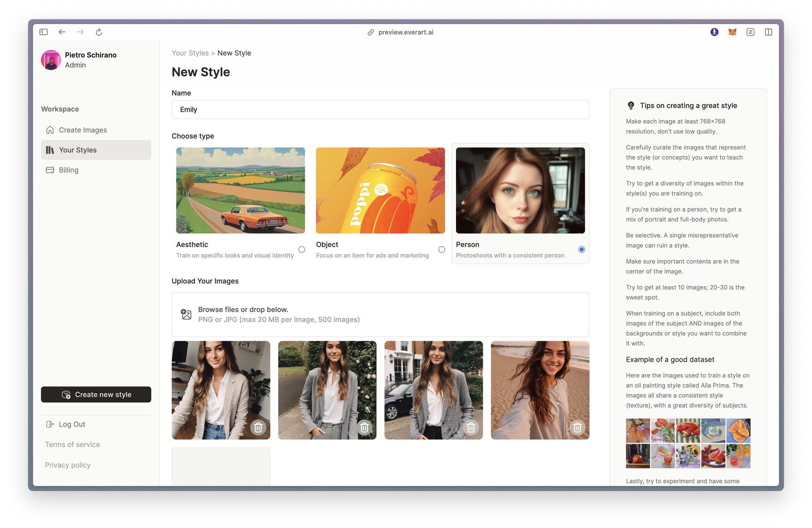Select the Object type radio button
The image size is (812, 528).
pyautogui.click(x=442, y=249)
